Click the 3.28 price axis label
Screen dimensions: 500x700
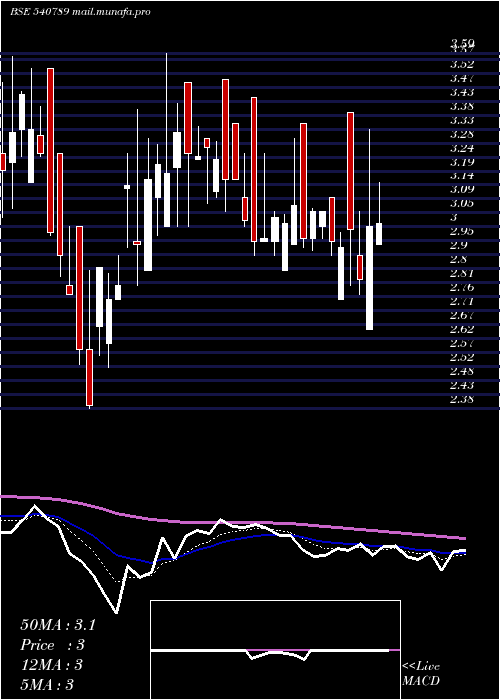click(462, 134)
